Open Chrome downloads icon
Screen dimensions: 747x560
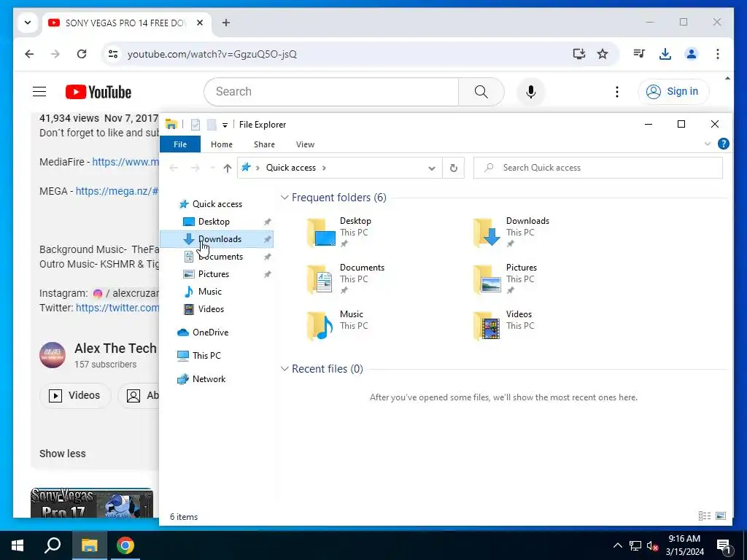[665, 54]
